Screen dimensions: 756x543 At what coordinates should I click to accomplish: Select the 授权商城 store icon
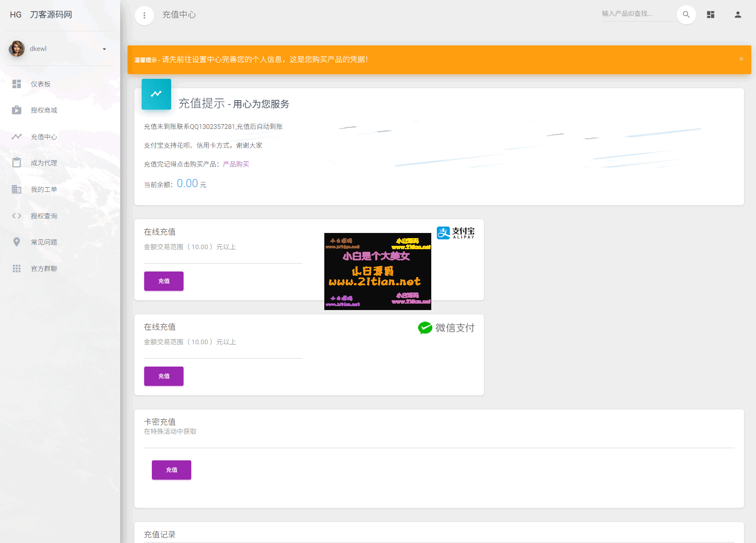(17, 110)
